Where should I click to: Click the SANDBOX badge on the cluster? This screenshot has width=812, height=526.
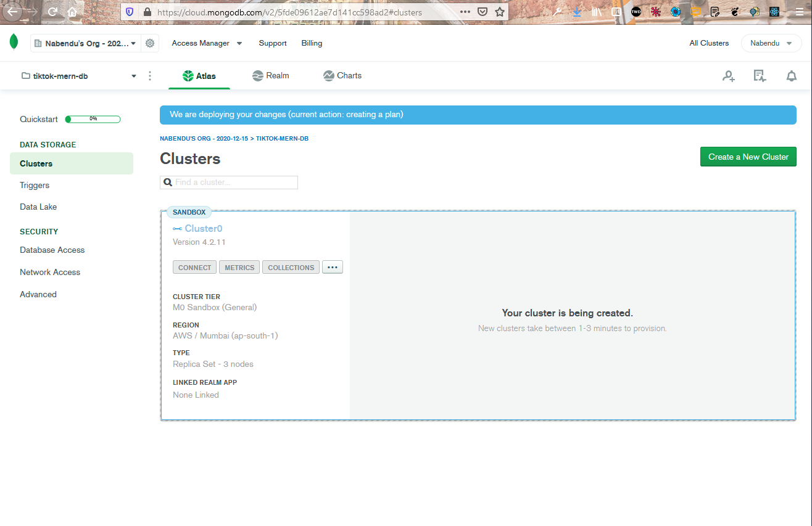[x=189, y=212]
